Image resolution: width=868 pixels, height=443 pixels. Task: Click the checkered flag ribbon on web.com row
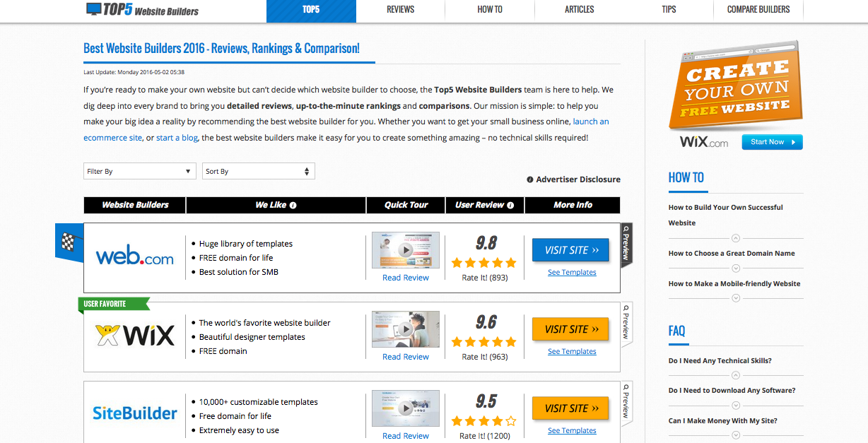69,242
